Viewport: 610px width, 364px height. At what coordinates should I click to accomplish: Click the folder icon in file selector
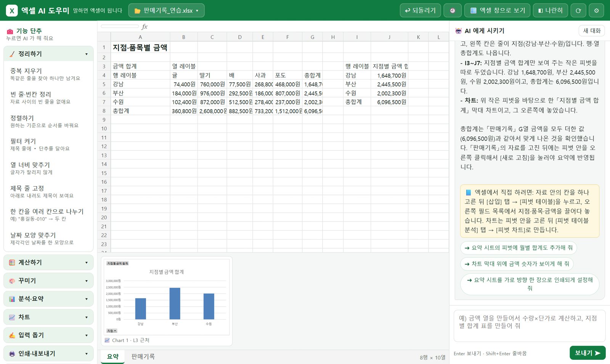pyautogui.click(x=138, y=11)
